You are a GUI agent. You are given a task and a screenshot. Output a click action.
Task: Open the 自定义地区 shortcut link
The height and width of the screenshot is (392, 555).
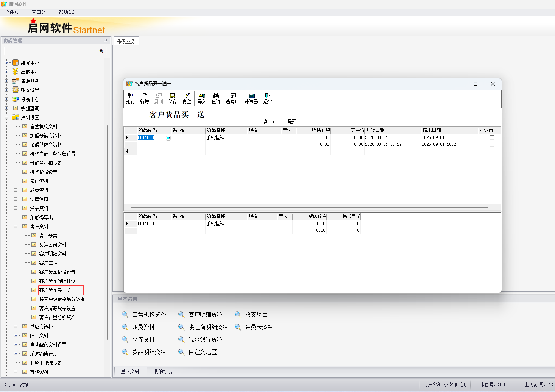coord(203,352)
